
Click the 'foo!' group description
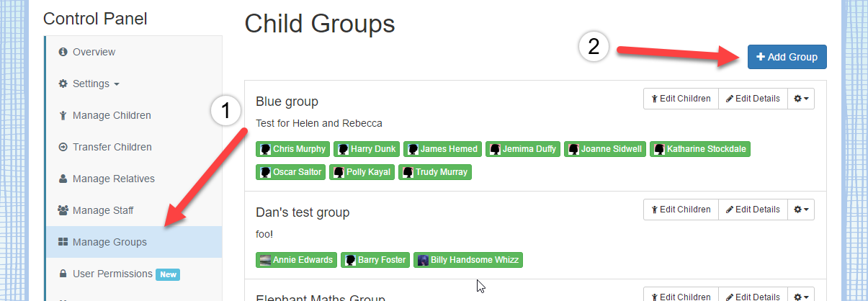point(264,234)
